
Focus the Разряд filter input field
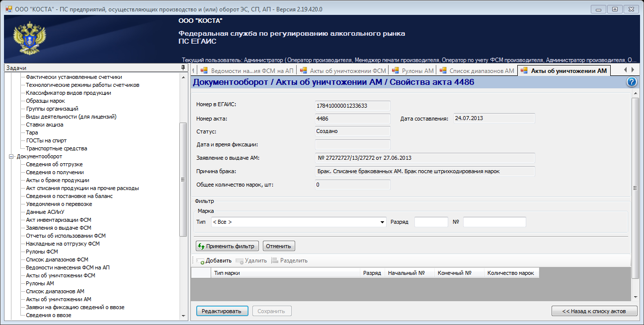tap(431, 222)
